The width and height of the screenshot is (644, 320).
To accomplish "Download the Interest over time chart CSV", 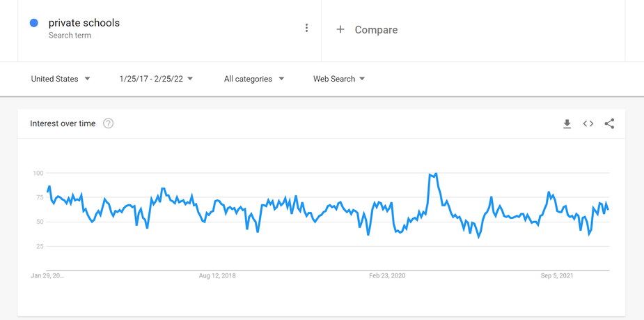I will (567, 123).
